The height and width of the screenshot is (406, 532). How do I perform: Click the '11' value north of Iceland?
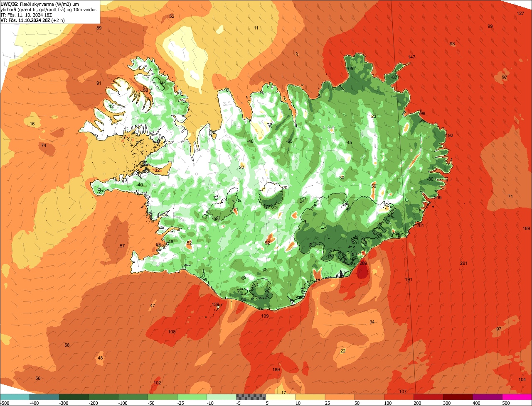click(x=256, y=28)
